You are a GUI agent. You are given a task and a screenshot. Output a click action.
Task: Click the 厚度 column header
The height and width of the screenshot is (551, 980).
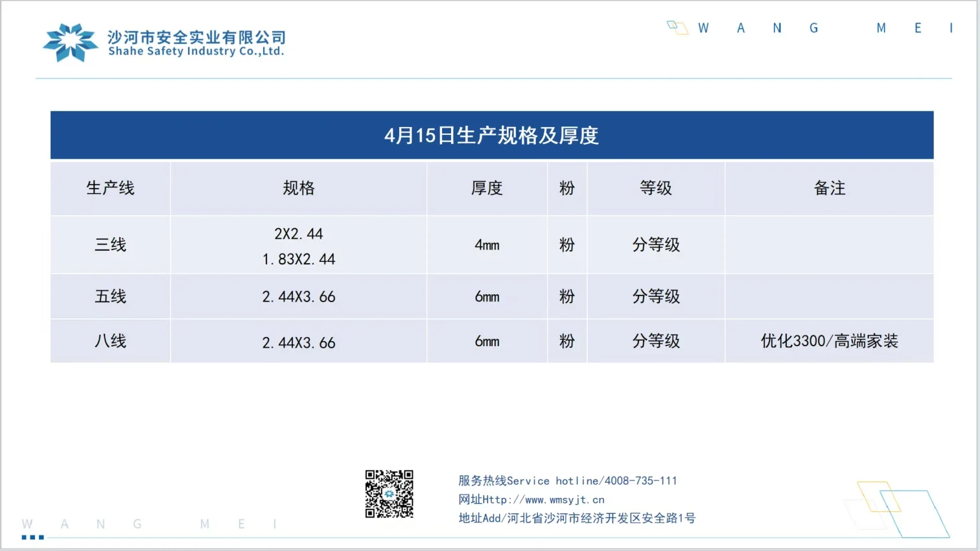pyautogui.click(x=487, y=188)
